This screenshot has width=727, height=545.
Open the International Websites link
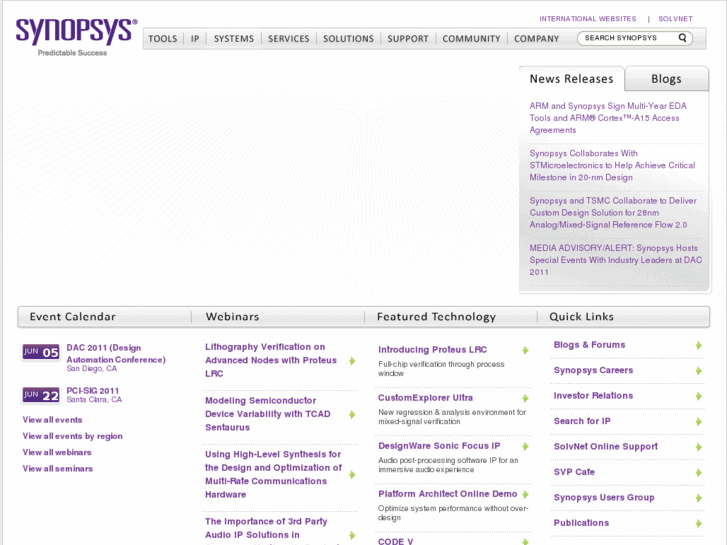coord(587,19)
